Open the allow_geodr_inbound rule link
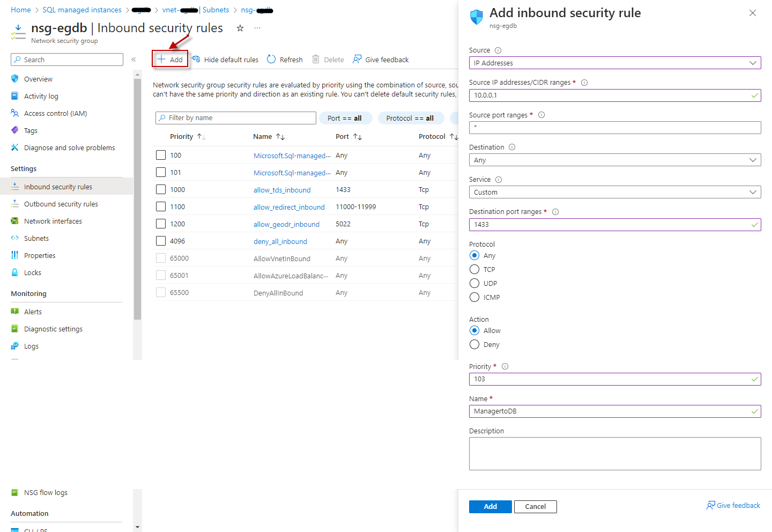772x532 pixels. pos(286,224)
